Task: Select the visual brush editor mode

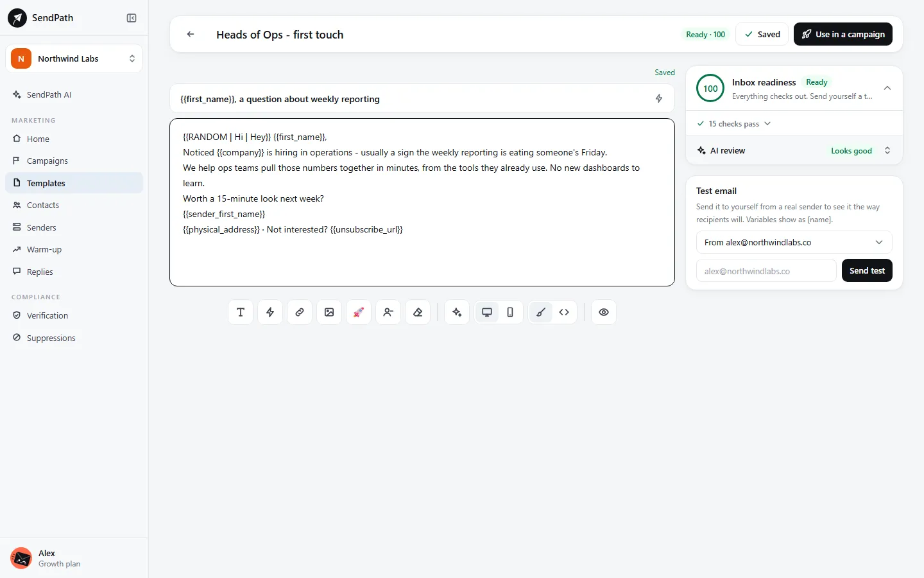Action: (541, 312)
